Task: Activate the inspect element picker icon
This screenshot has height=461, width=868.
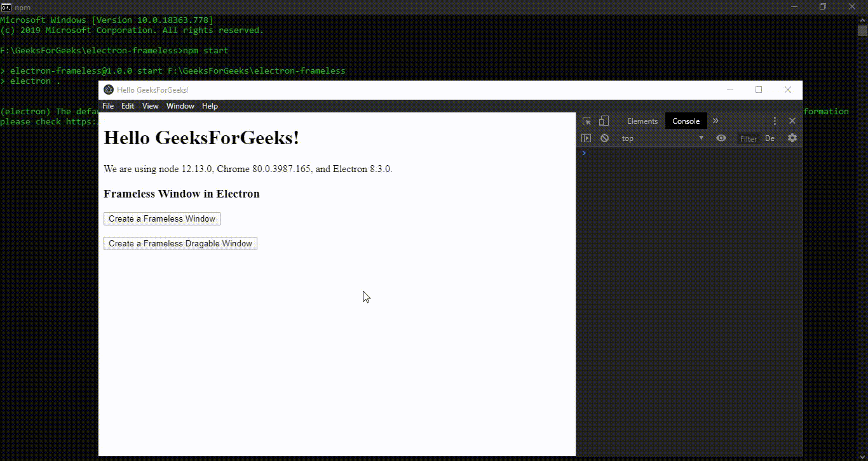Action: [587, 121]
